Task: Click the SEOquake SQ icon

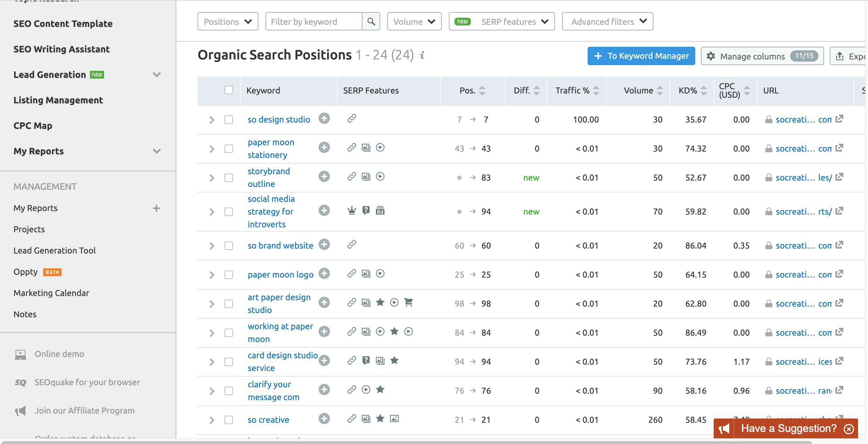Action: (21, 383)
